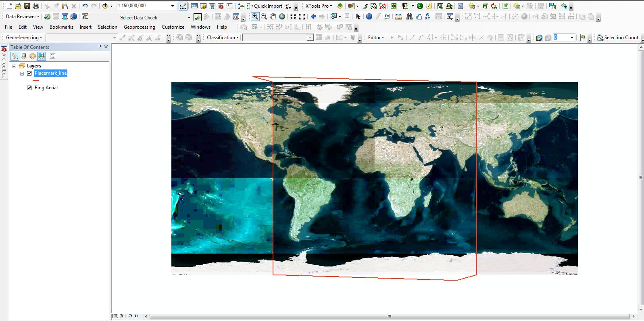The width and height of the screenshot is (644, 321).
Task: Open a map document with the folder icon
Action: (18, 6)
